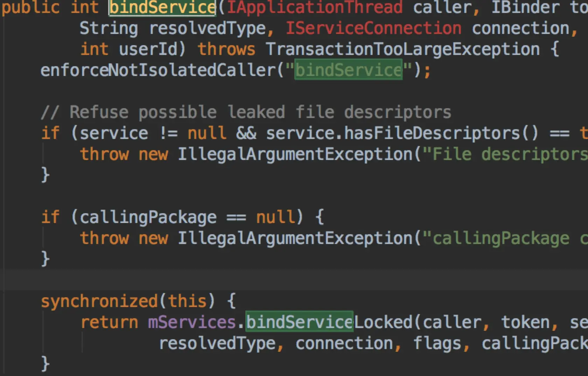This screenshot has width=588, height=376.
Task: Click the "bindService" string literal argument
Action: (x=349, y=70)
